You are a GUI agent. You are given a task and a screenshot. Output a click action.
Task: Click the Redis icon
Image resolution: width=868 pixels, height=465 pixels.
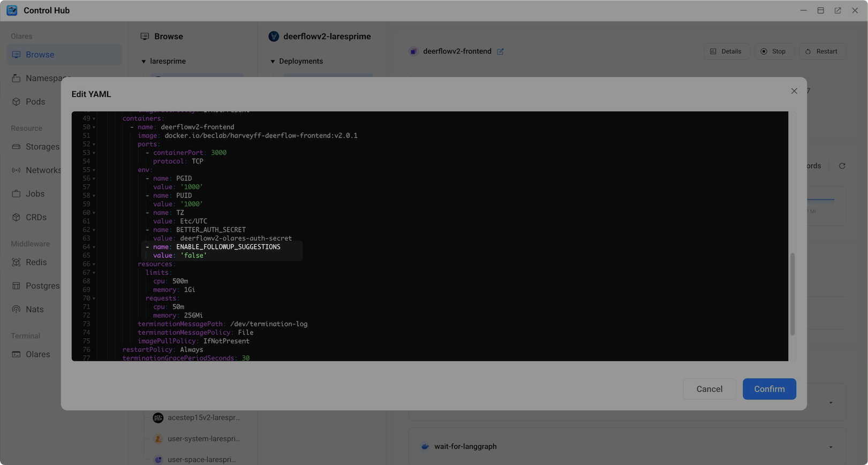point(16,262)
